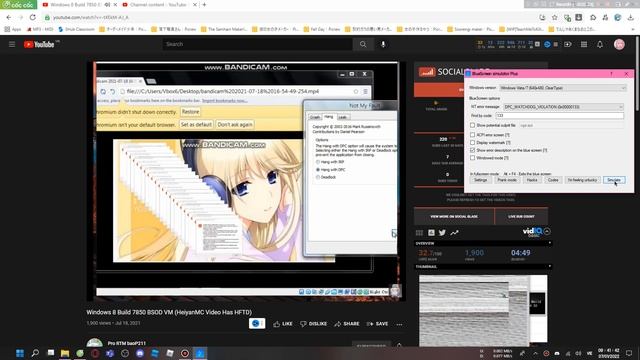Enable Show potential culprit file checkbox
Image resolution: width=640 pixels, height=360 pixels.
click(473, 125)
